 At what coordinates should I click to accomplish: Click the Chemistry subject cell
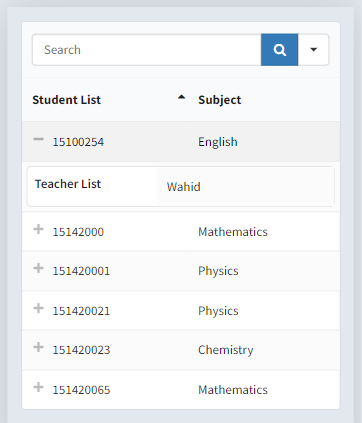pos(226,350)
